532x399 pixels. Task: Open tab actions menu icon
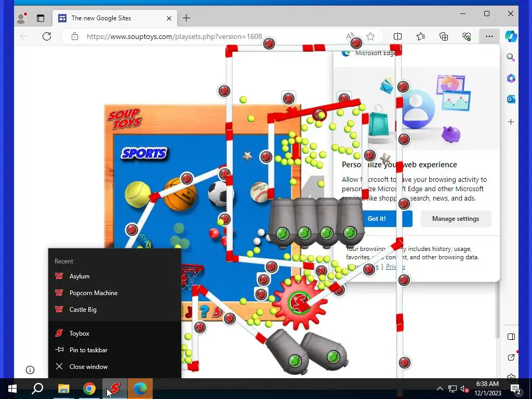tap(41, 18)
